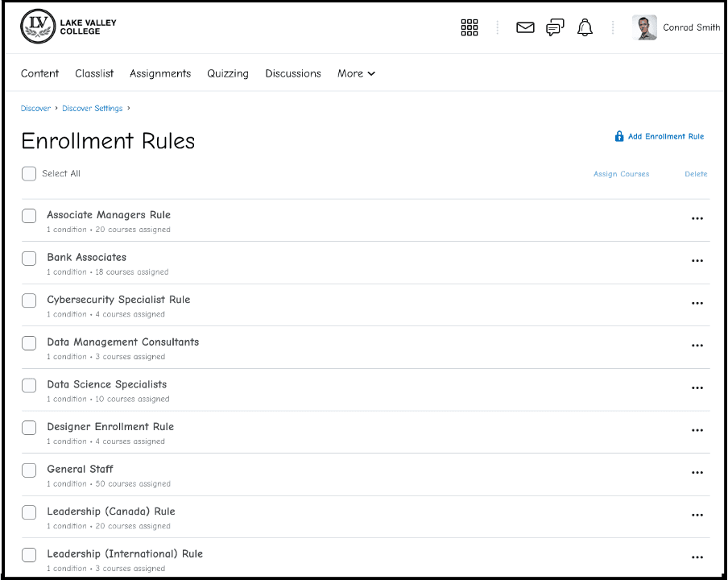Check the Associate Managers Rule checkbox
The image size is (728, 580).
click(x=29, y=216)
